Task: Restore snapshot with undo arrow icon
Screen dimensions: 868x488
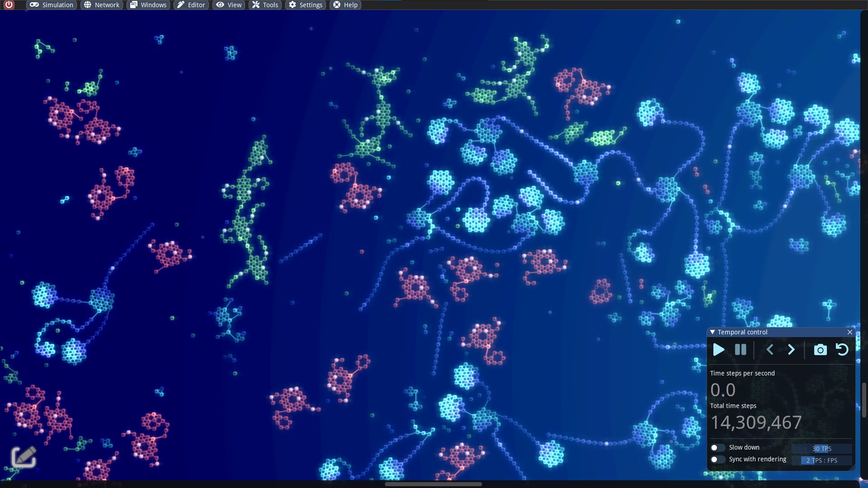Action: (x=842, y=350)
